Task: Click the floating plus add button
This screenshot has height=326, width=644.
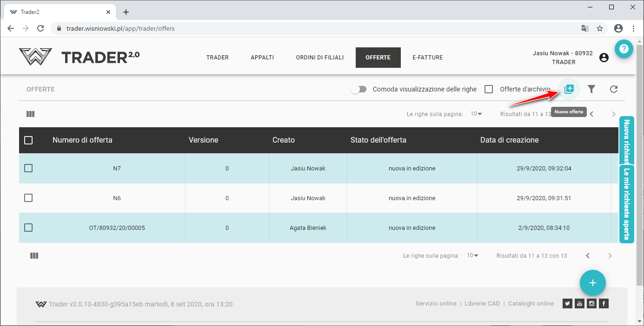Action: pyautogui.click(x=592, y=283)
